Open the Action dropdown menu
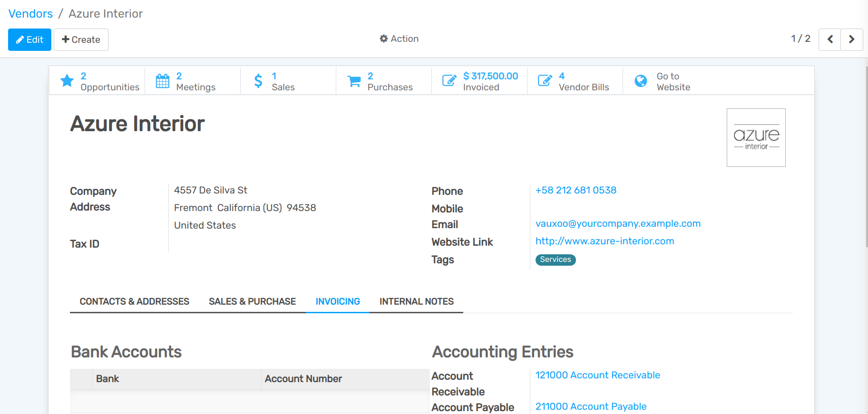The height and width of the screenshot is (414, 868). [399, 39]
